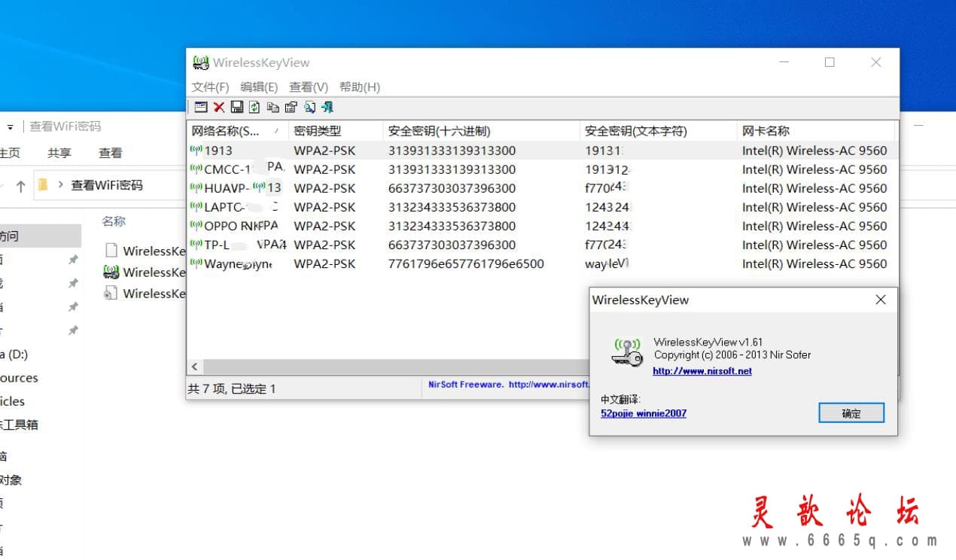The width and height of the screenshot is (956, 560).
Task: Switch to the 共享 tab in Explorer
Action: pos(59,153)
